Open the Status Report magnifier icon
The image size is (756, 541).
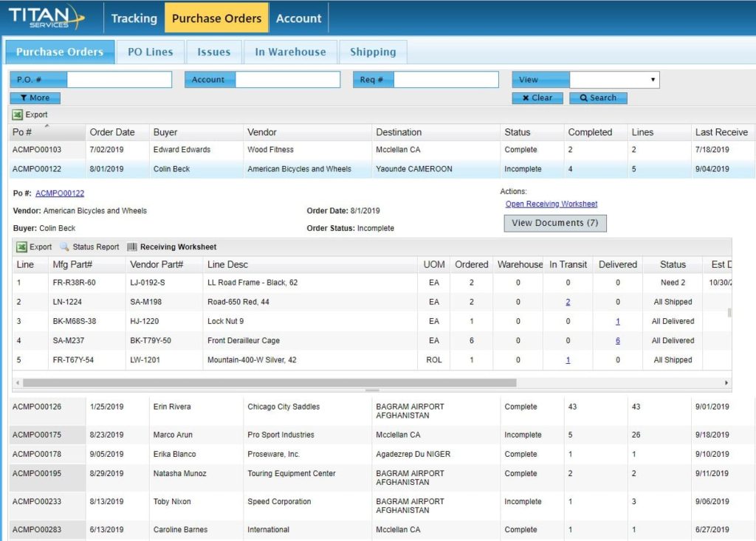tap(64, 247)
